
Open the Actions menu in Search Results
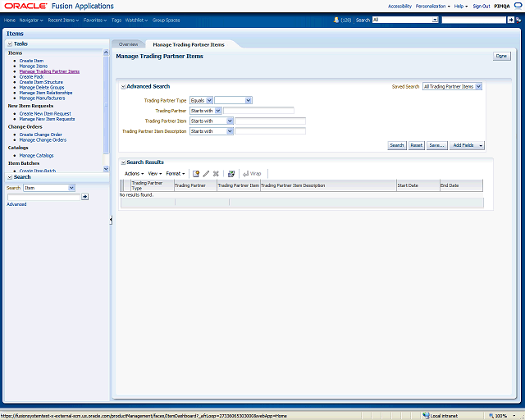(x=134, y=173)
